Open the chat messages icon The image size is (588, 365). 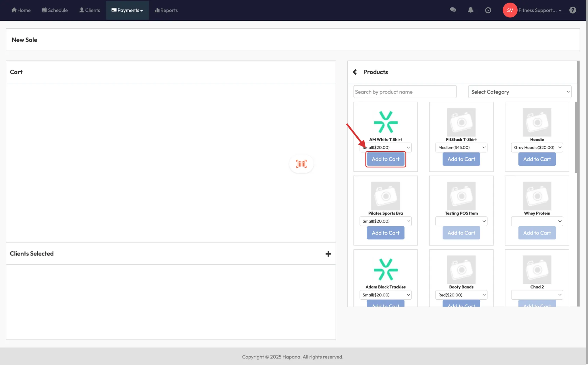click(x=453, y=10)
